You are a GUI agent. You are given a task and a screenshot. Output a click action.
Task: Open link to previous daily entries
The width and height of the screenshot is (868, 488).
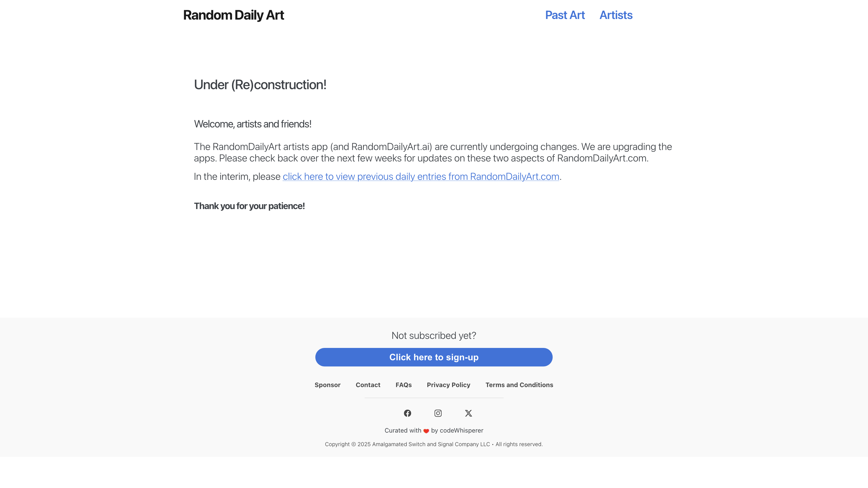tap(420, 177)
